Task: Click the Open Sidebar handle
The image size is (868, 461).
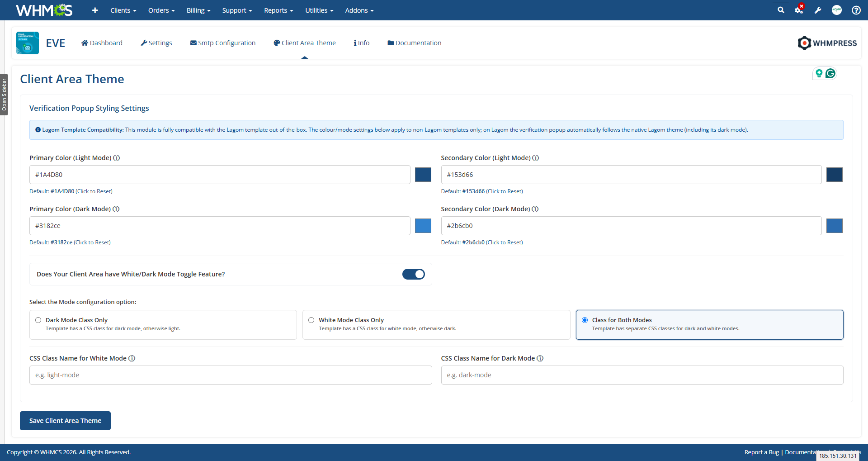Action: (x=4, y=95)
